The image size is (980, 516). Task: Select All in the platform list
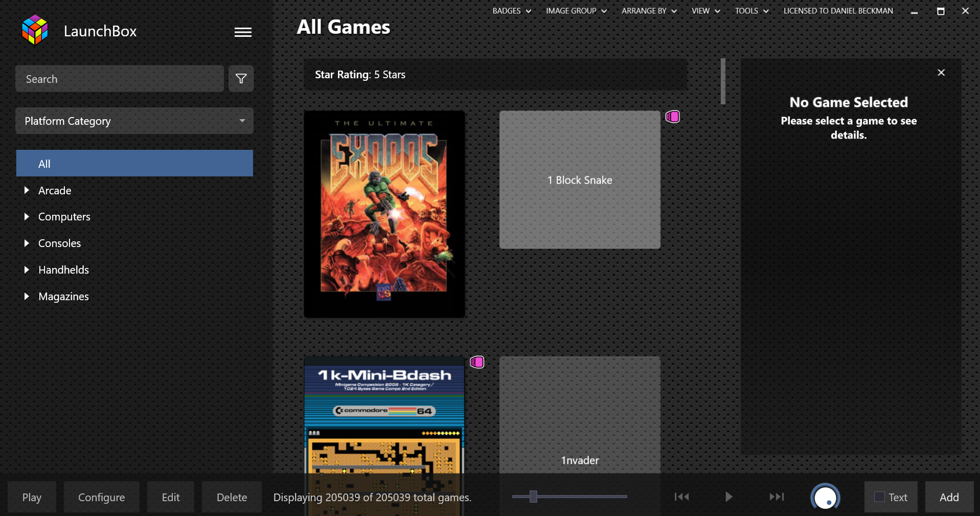coord(134,164)
